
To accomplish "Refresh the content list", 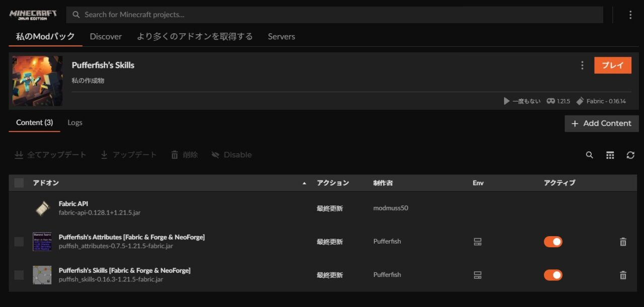I will pyautogui.click(x=630, y=155).
